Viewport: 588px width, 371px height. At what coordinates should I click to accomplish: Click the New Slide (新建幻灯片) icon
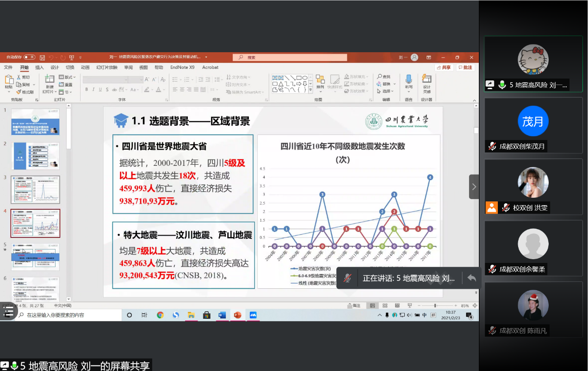coord(50,80)
